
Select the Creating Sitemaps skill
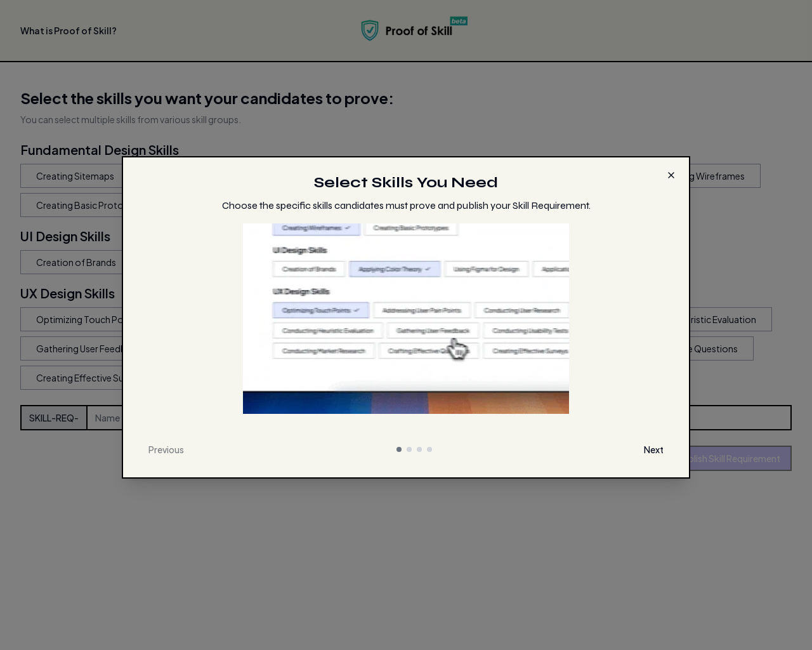(71, 176)
